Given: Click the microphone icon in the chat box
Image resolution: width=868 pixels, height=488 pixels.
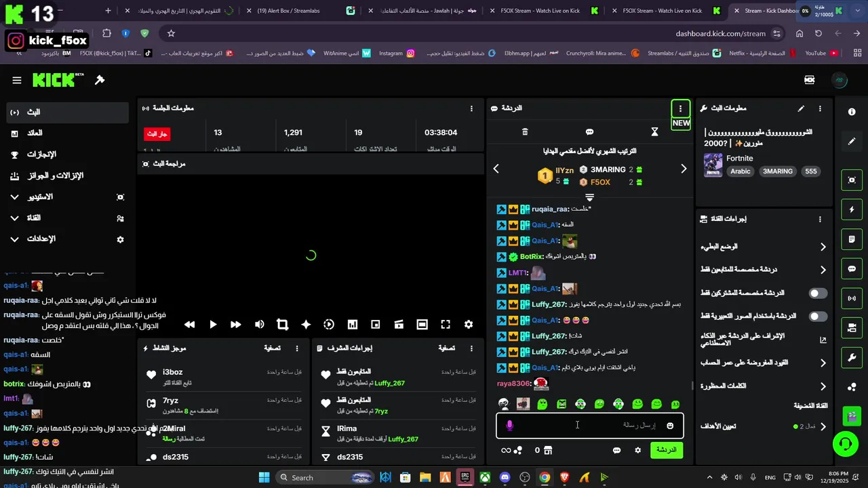Looking at the screenshot, I should click(510, 425).
